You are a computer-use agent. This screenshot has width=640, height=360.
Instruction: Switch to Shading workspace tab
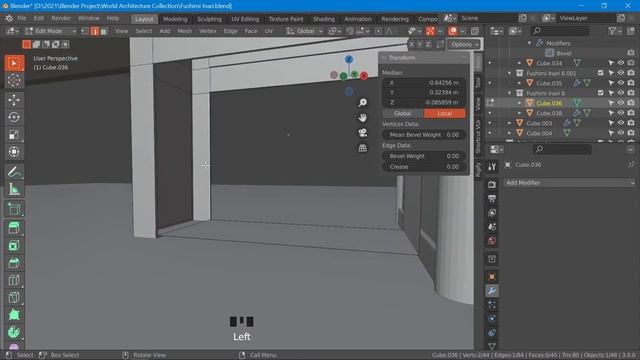(x=324, y=19)
